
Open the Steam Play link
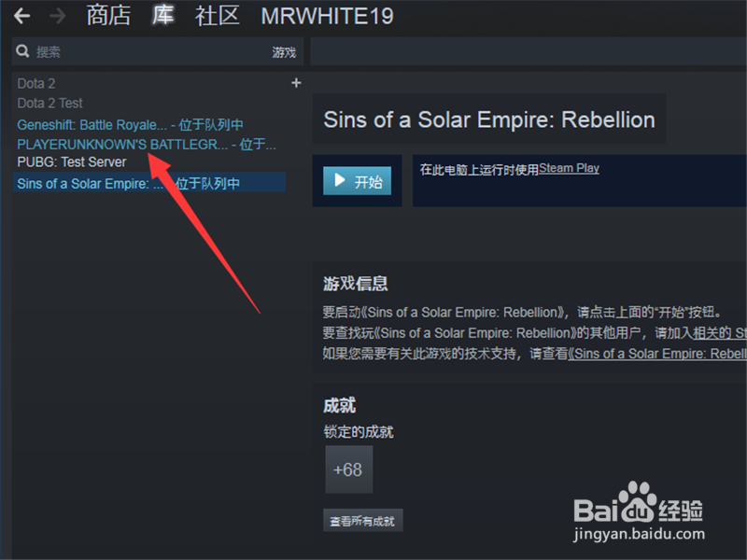click(x=569, y=168)
